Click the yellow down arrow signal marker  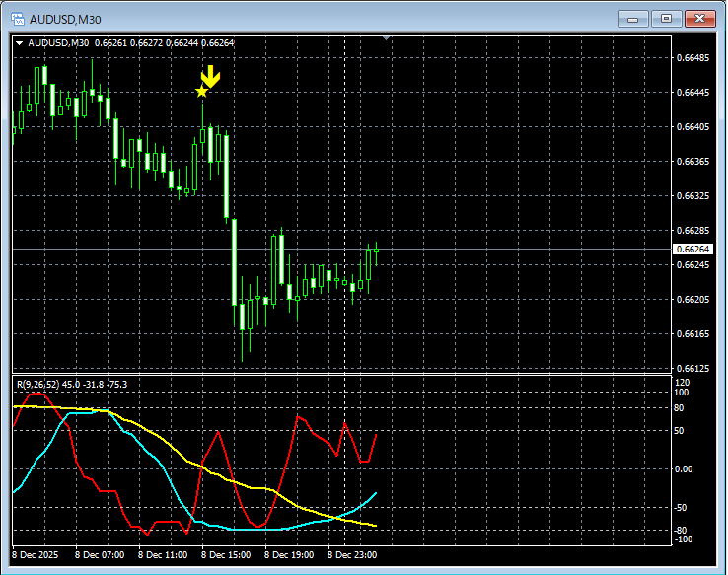210,77
